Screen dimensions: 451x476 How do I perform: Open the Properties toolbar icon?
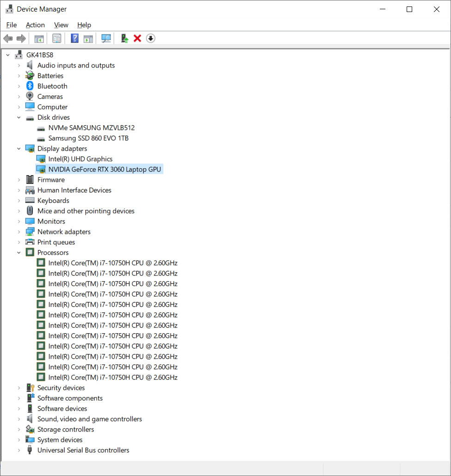point(57,38)
